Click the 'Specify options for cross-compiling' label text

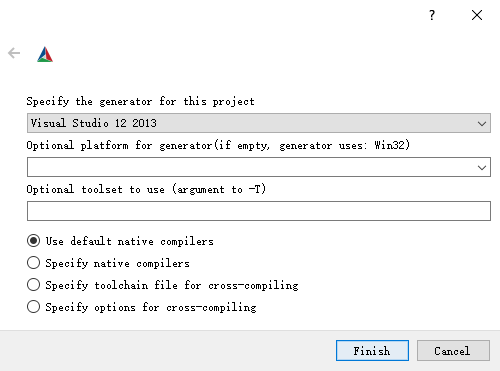tap(151, 307)
